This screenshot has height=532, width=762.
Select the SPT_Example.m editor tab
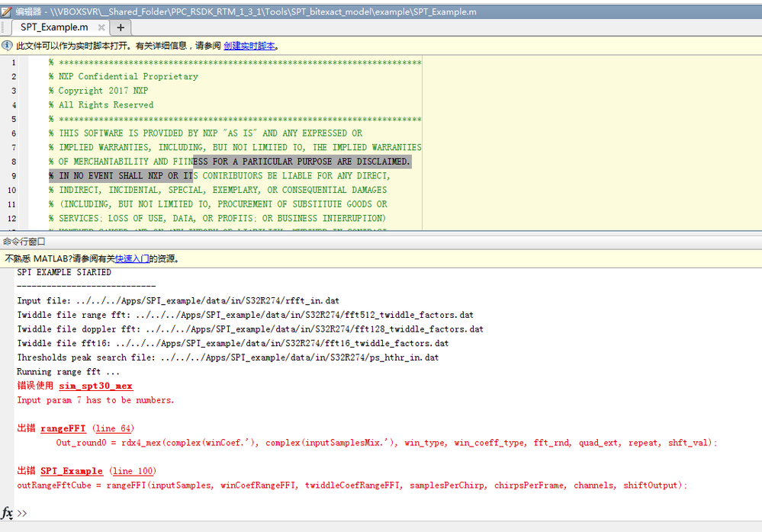point(54,27)
